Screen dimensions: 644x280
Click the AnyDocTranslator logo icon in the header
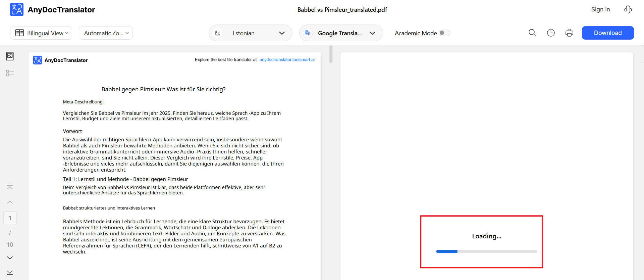(x=17, y=9)
